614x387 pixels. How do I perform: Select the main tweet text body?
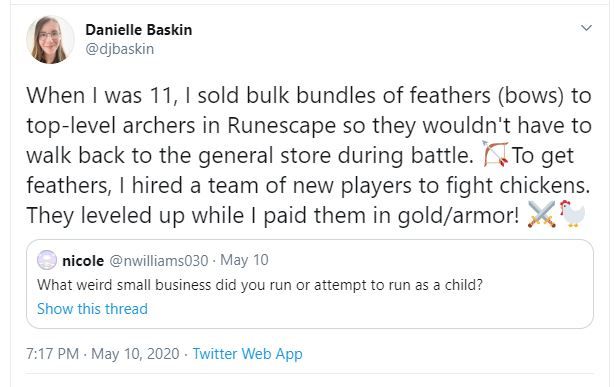click(309, 156)
